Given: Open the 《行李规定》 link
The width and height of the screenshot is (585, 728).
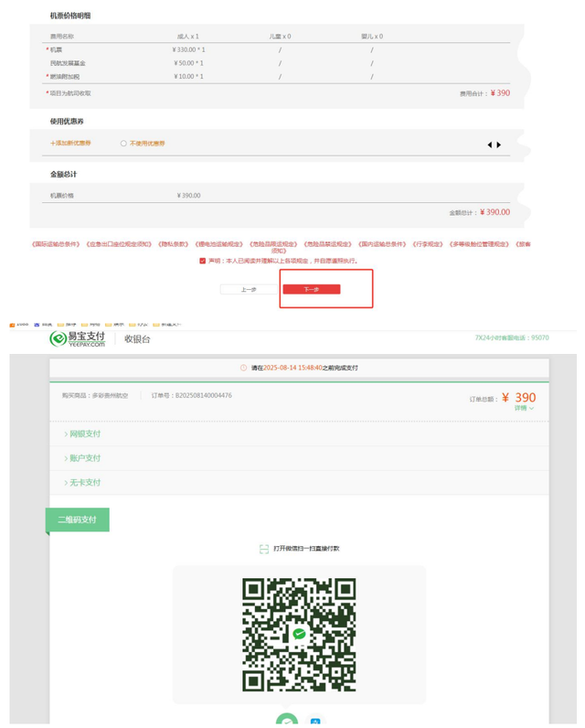Looking at the screenshot, I should [x=428, y=244].
